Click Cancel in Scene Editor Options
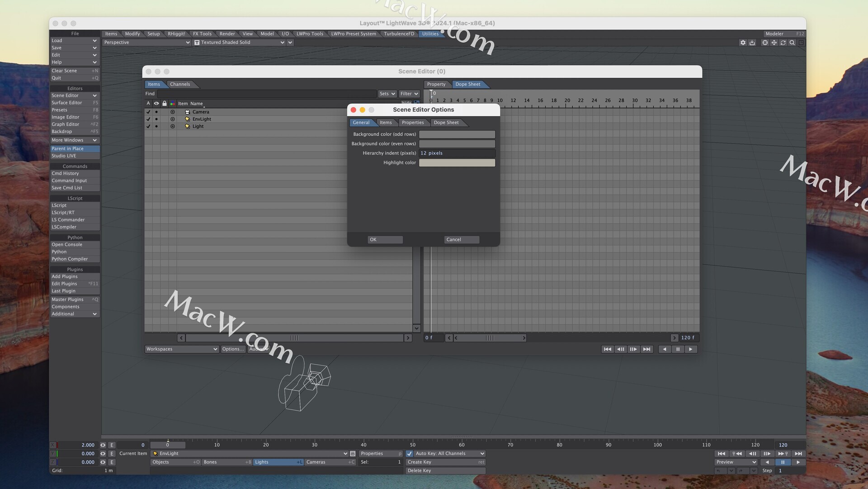This screenshot has width=868, height=489. [461, 240]
